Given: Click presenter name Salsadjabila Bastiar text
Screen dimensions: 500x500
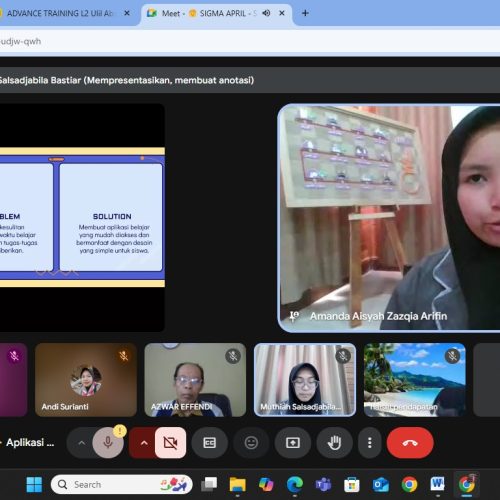Looking at the screenshot, I should point(40,80).
